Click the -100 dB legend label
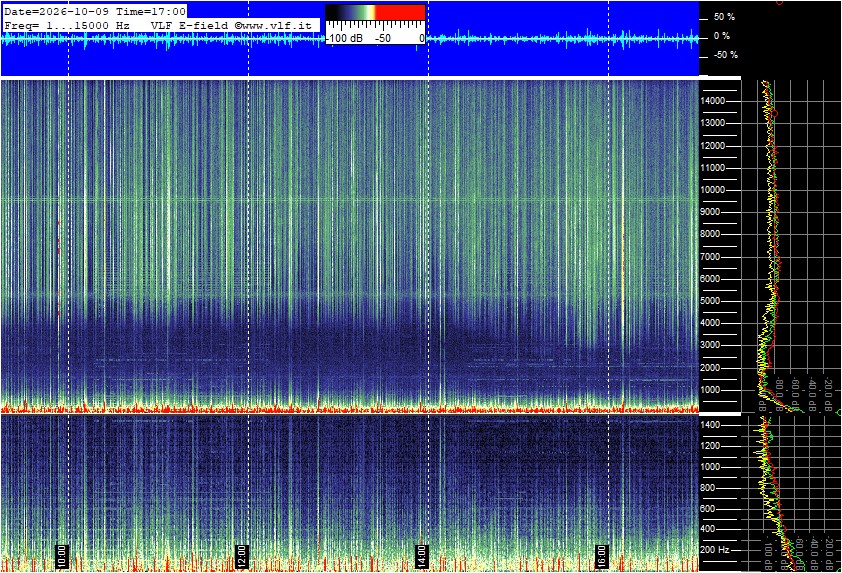842x573 pixels. (344, 38)
